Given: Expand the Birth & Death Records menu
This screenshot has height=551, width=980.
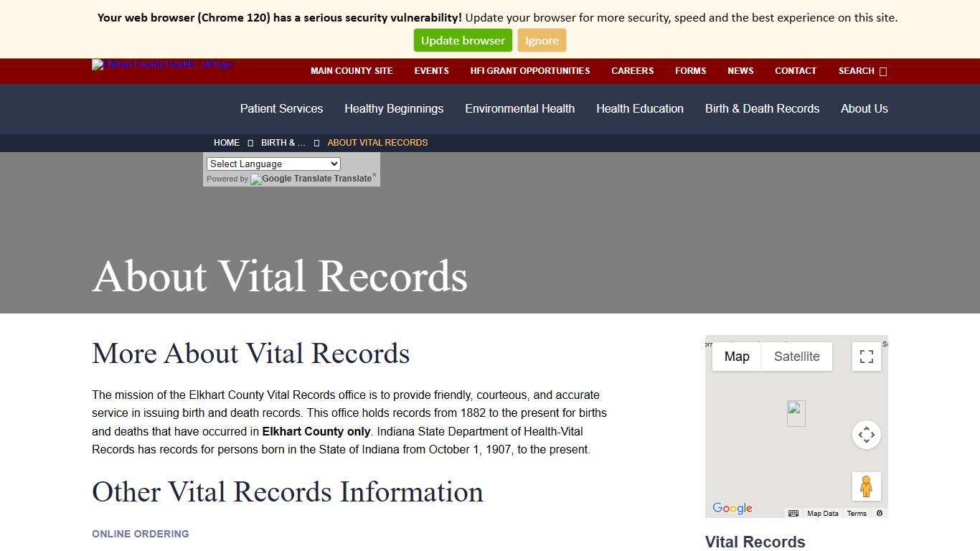Looking at the screenshot, I should (762, 108).
